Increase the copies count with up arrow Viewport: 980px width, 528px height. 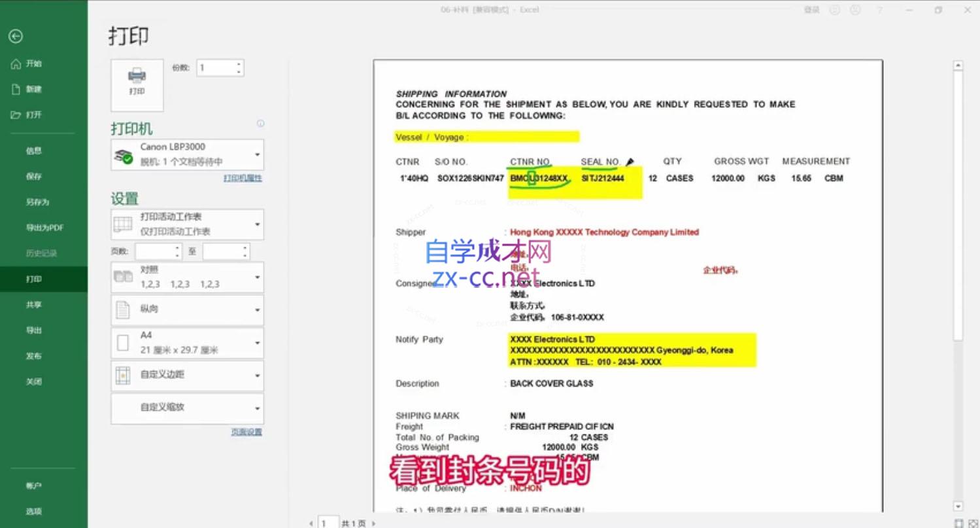click(239, 64)
